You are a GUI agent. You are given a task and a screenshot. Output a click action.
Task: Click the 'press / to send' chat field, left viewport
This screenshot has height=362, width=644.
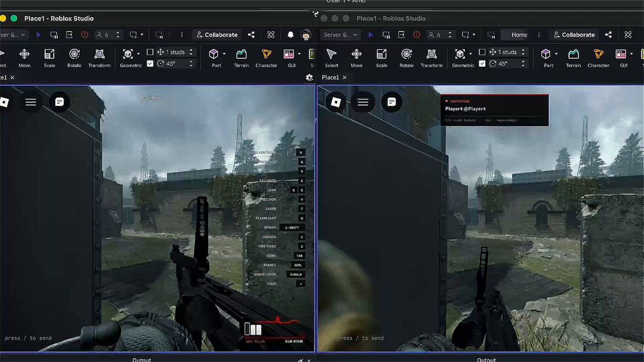28,338
